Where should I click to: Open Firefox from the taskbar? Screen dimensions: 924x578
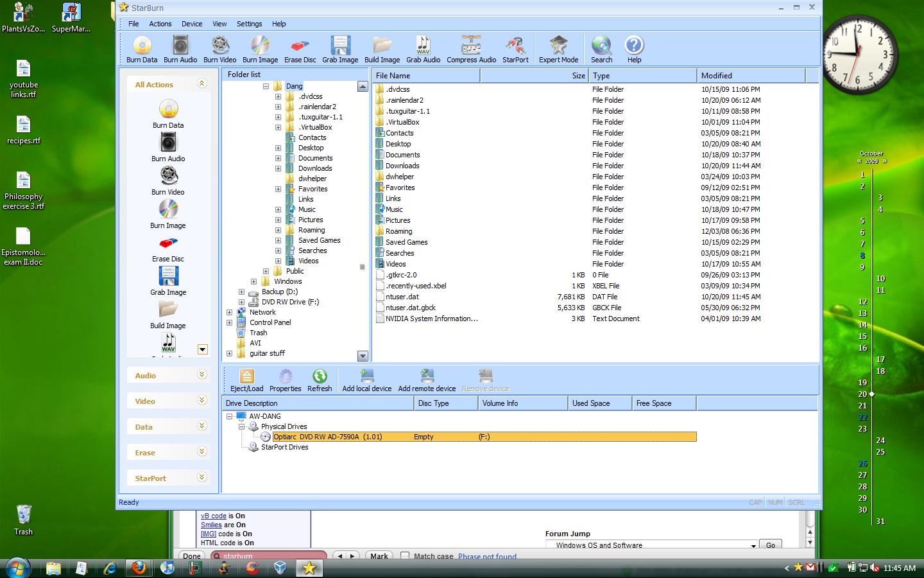coord(139,568)
